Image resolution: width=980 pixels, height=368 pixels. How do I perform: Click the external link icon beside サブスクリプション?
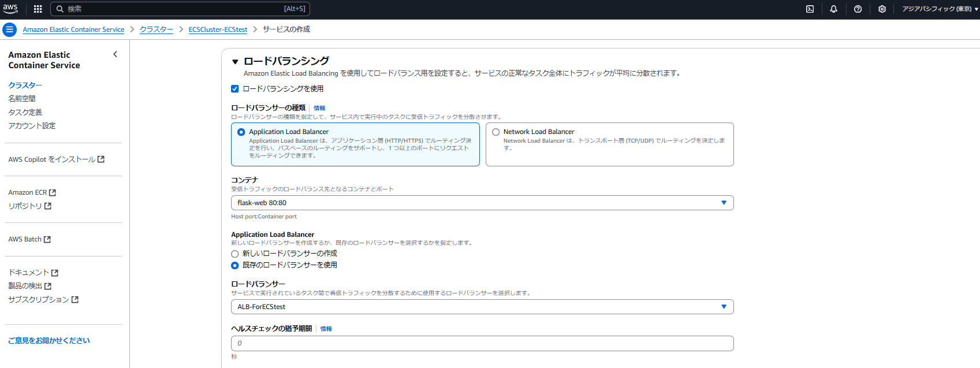click(x=75, y=300)
